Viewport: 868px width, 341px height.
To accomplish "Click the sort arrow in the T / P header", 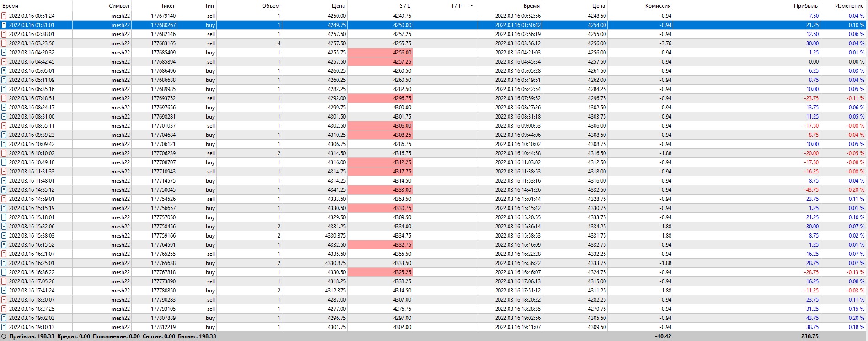I will click(x=472, y=6).
